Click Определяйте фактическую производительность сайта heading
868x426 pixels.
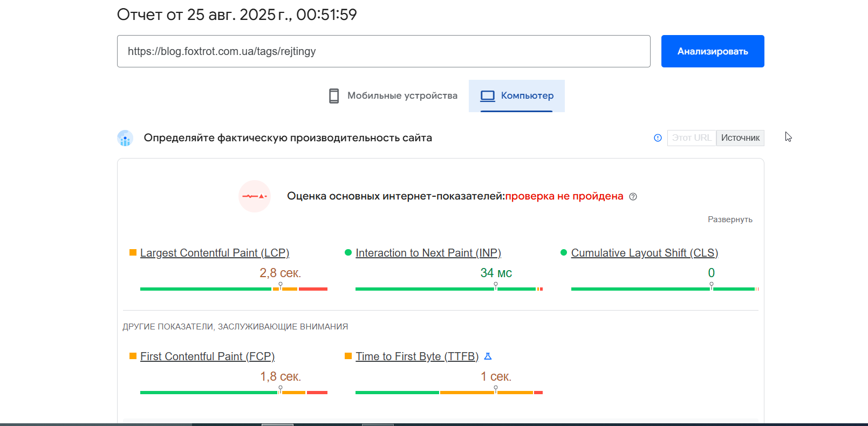point(288,138)
